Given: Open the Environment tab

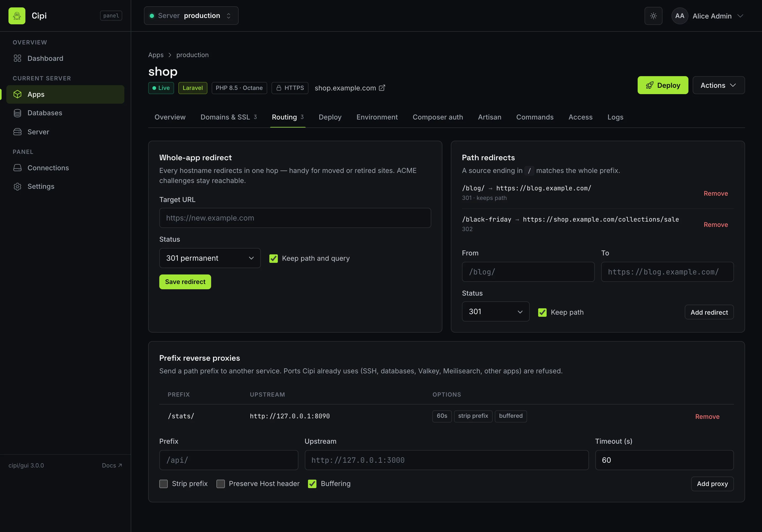Looking at the screenshot, I should 377,117.
